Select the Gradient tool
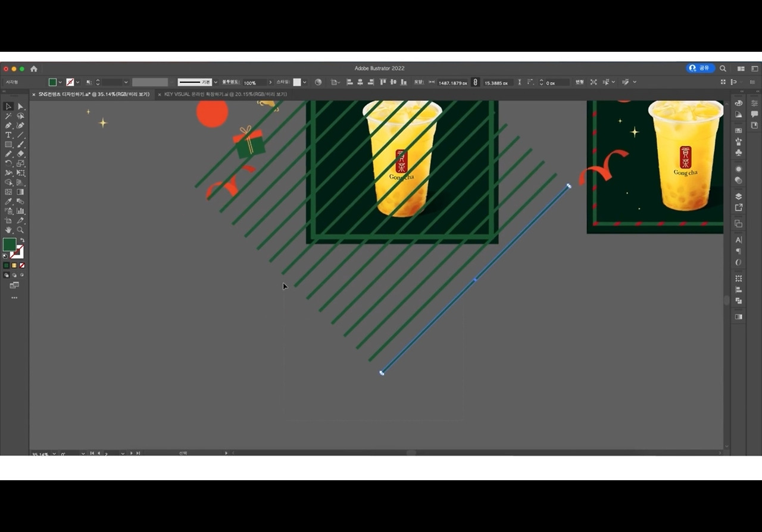This screenshot has height=532, width=762. (20, 192)
